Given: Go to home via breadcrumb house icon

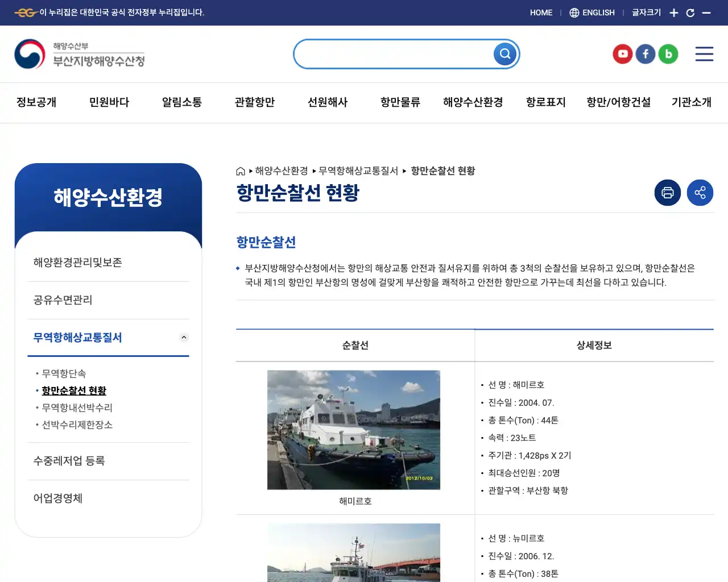Looking at the screenshot, I should 241,171.
